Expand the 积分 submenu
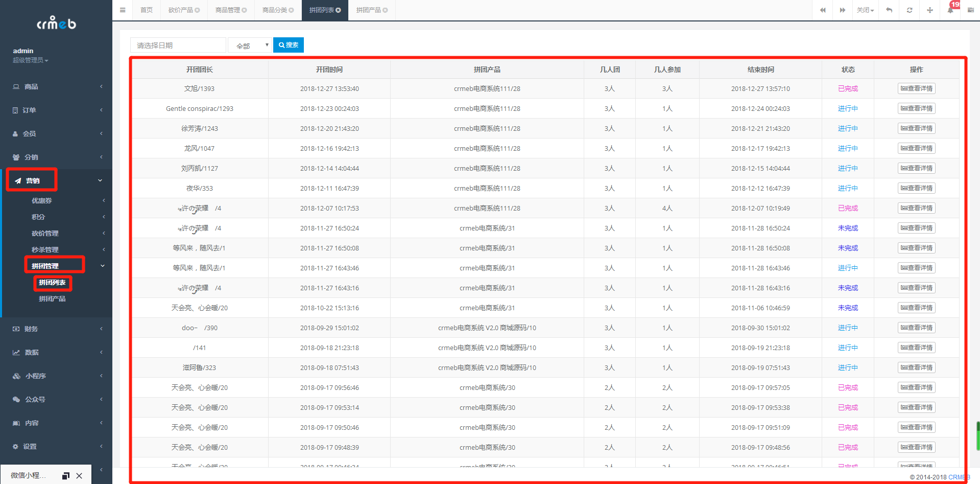Viewport: 980px width, 484px height. (x=56, y=217)
